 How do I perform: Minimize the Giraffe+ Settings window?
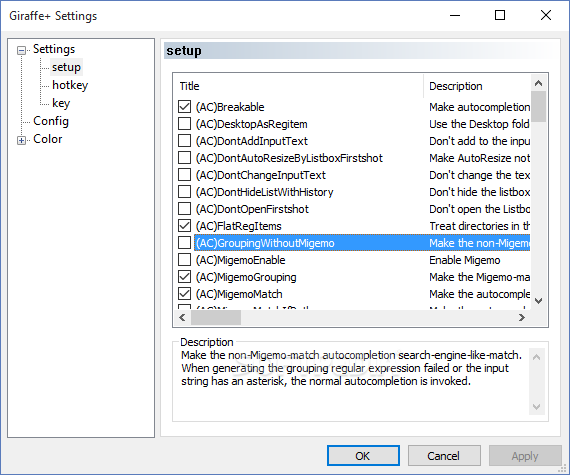point(455,15)
